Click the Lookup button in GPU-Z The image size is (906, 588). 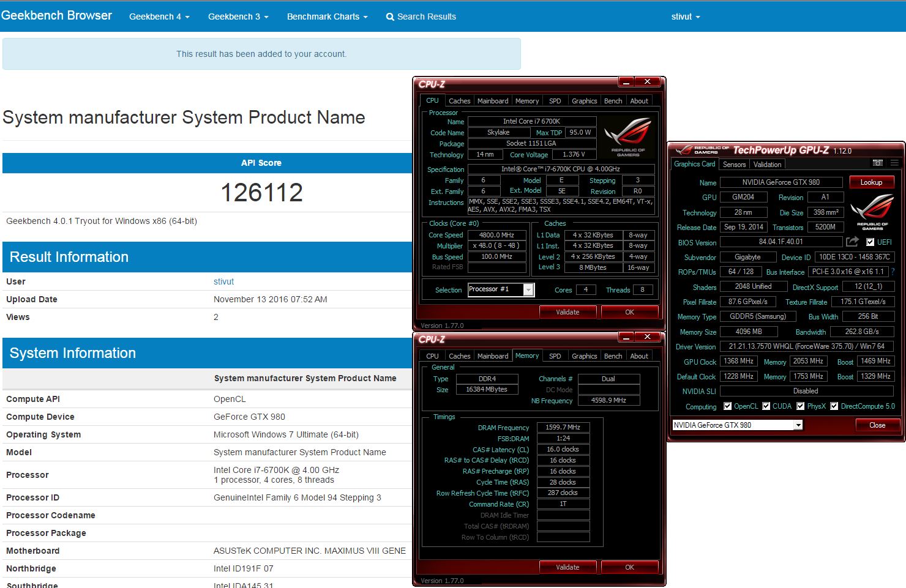(871, 182)
